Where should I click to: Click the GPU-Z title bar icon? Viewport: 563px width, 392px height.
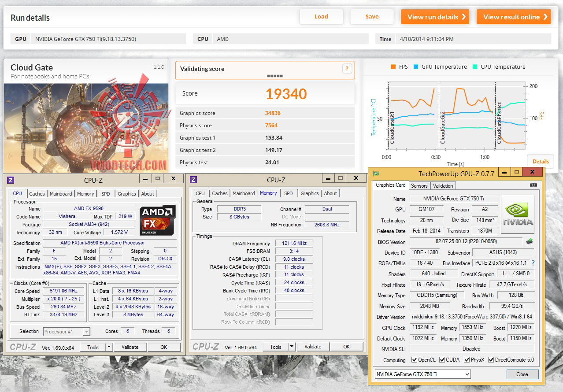click(x=376, y=174)
